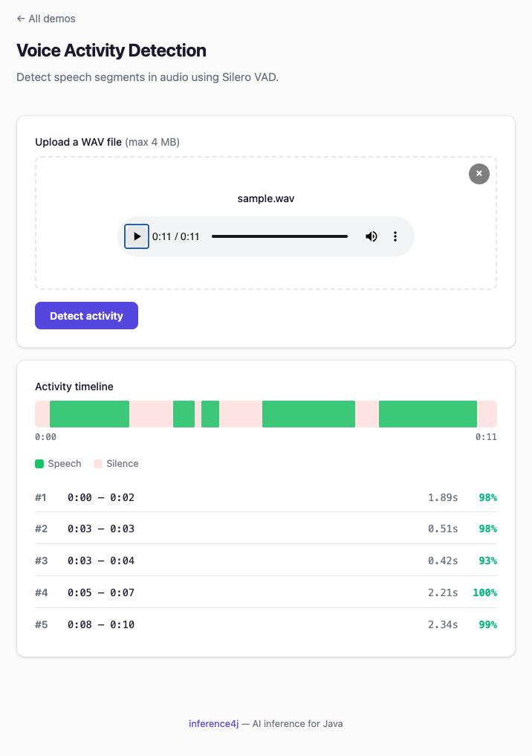The height and width of the screenshot is (756, 532).
Task: Select row #4 showing 100% confidence
Action: coord(266,592)
